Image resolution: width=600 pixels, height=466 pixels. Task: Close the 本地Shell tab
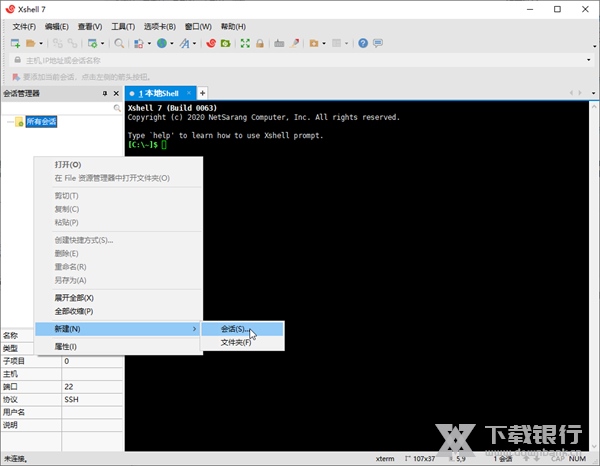click(189, 93)
